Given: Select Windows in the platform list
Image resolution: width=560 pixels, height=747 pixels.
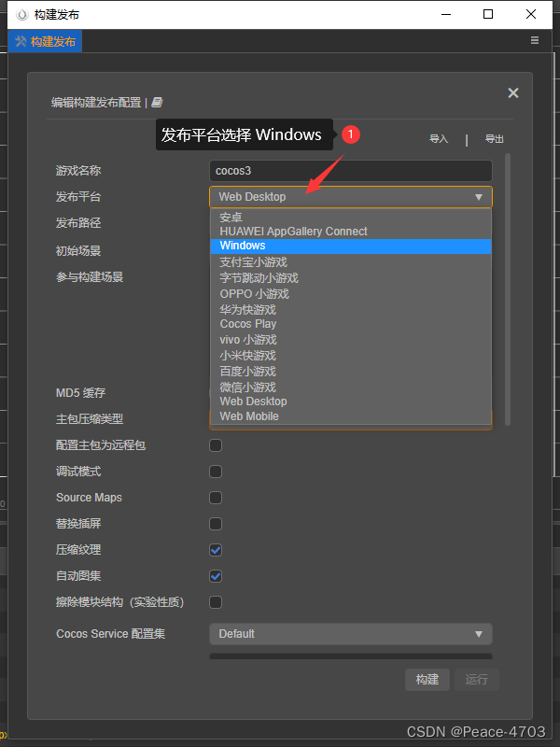Looking at the screenshot, I should pos(351,246).
